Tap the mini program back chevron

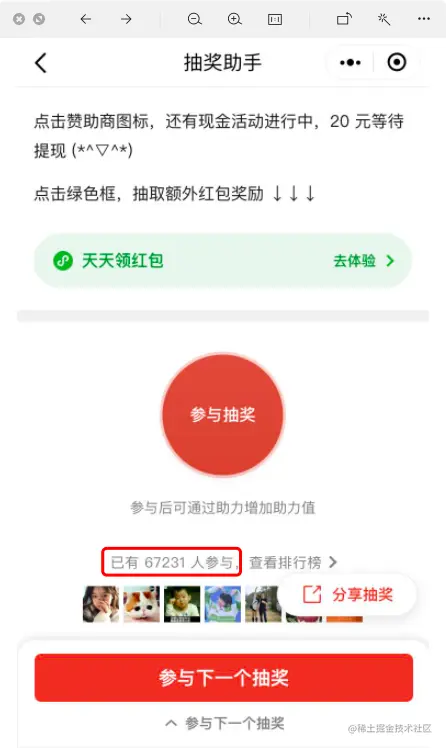click(41, 62)
